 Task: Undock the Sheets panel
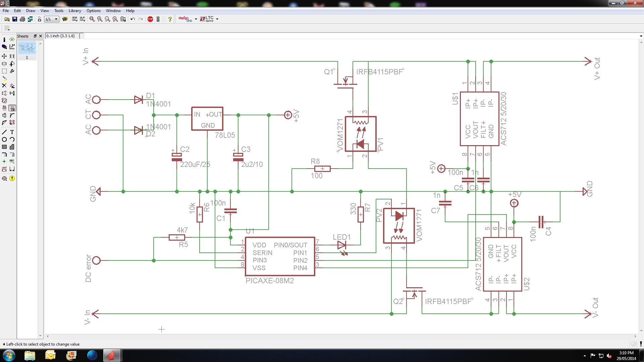35,36
